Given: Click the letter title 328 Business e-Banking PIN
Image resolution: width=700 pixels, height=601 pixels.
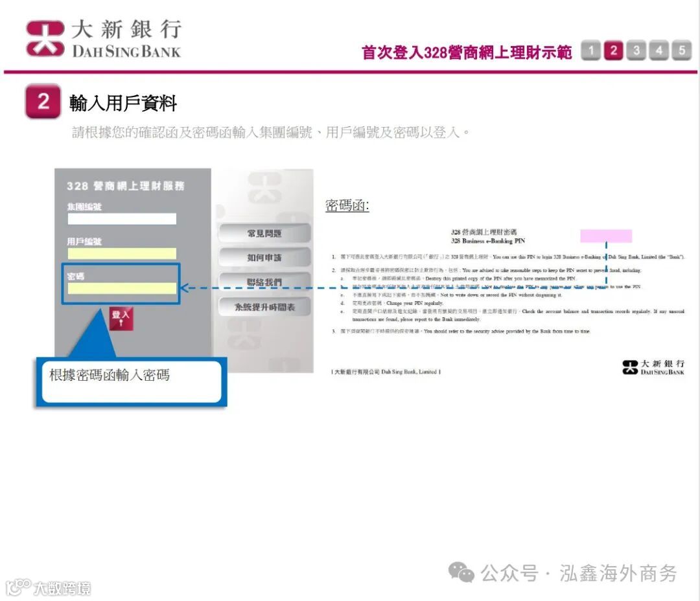Looking at the screenshot, I should [x=488, y=241].
